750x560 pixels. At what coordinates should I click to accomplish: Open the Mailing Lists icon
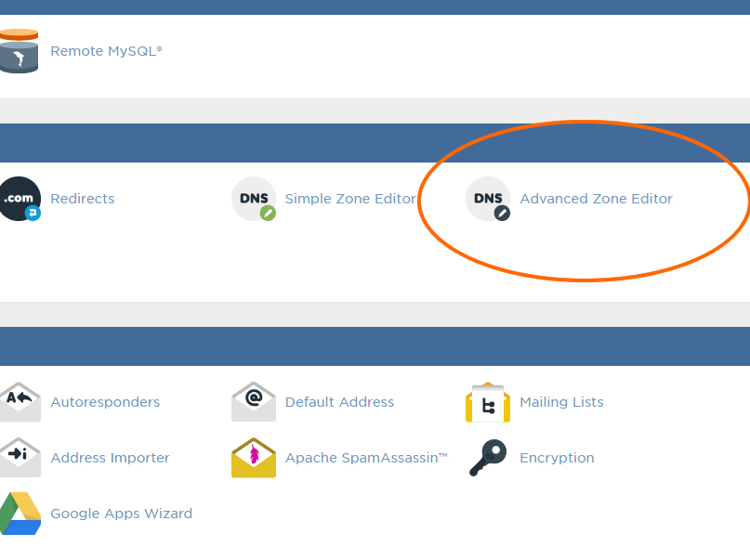pos(488,402)
